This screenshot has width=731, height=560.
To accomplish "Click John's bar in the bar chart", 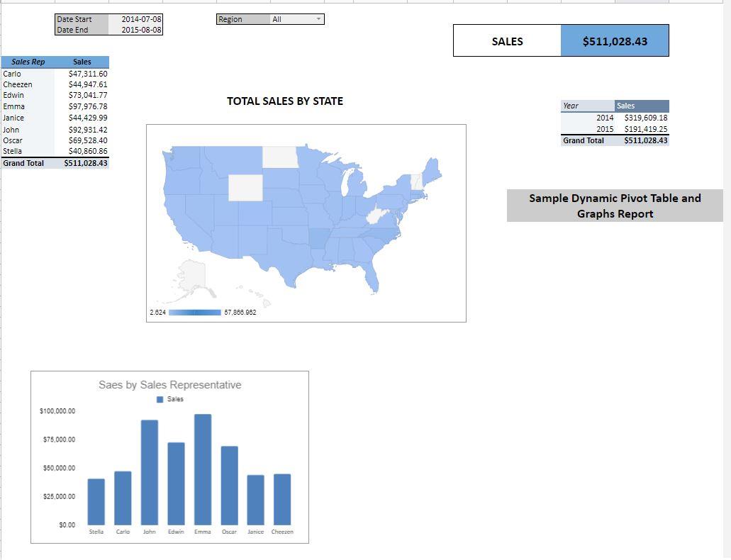I will (150, 472).
